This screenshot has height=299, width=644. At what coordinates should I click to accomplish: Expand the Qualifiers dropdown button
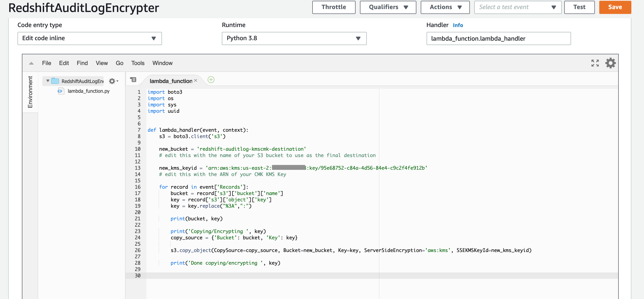[x=388, y=7]
